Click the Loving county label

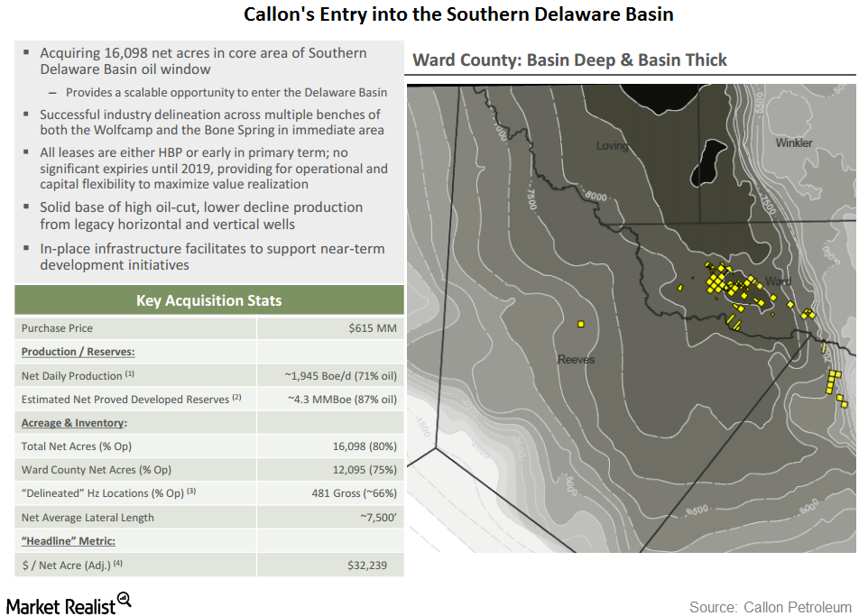coord(613,143)
